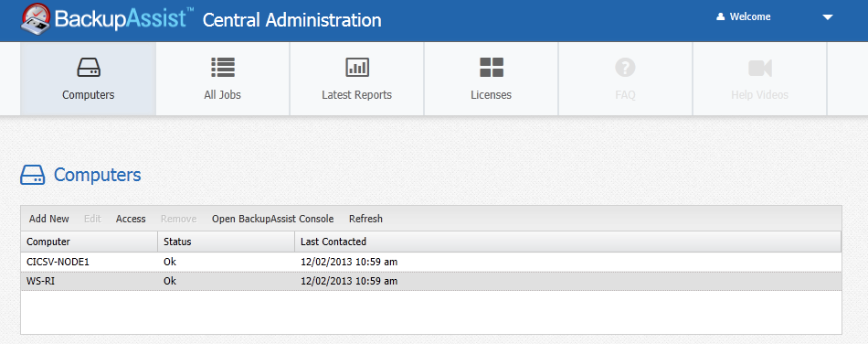Click Open BackupAssist Console
868x344 pixels.
273,219
